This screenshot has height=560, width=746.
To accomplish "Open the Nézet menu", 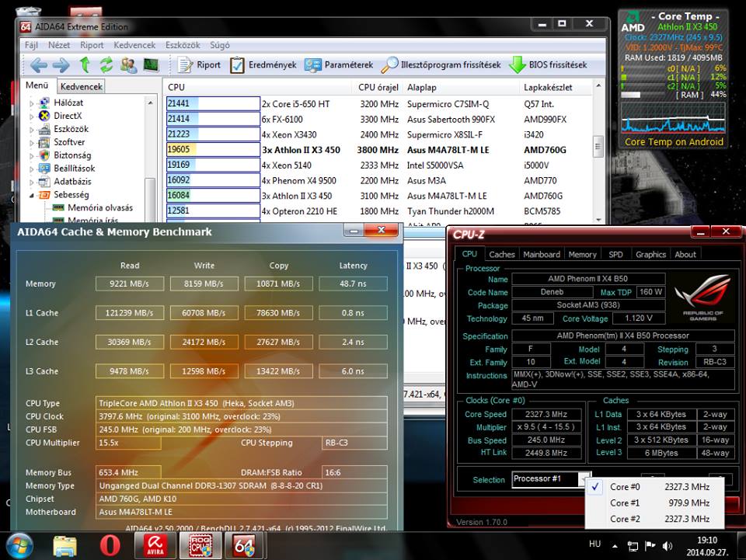I will [x=59, y=45].
